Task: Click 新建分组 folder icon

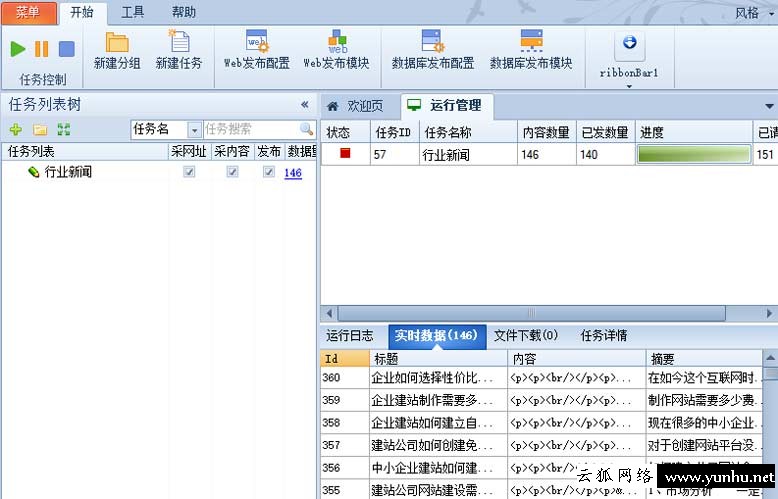Action: coord(117,43)
